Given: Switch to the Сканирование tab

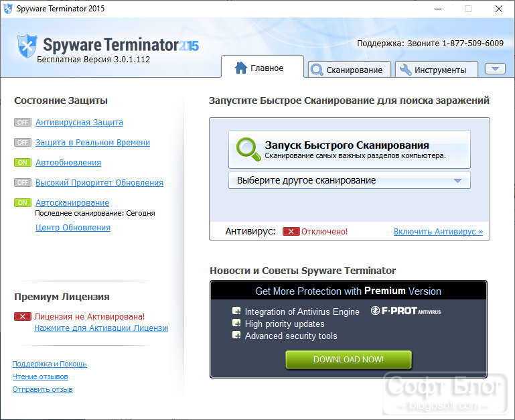Looking at the screenshot, I should [x=350, y=70].
